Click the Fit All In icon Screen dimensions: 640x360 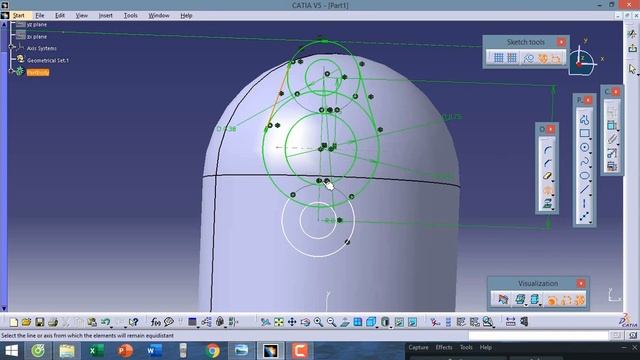tap(279, 322)
